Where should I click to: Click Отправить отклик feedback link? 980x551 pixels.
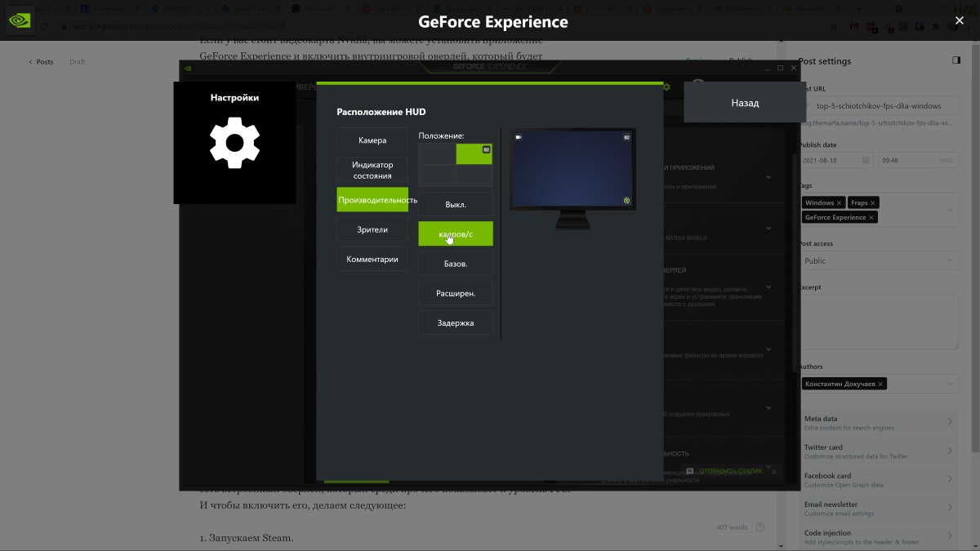731,471
